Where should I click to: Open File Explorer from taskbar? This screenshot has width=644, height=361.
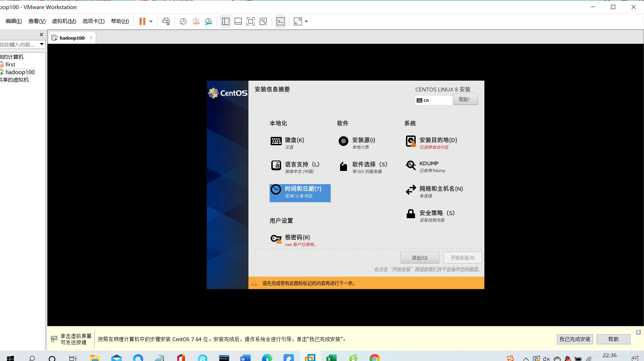95,358
